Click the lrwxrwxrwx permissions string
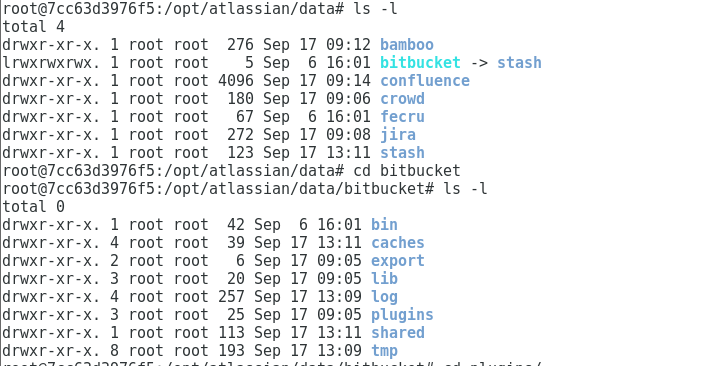701x366 pixels. coord(51,63)
